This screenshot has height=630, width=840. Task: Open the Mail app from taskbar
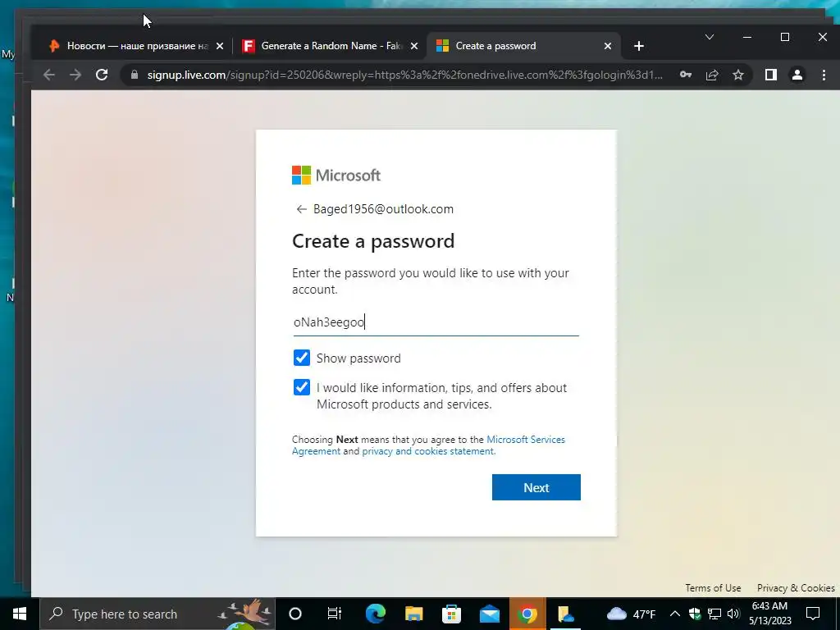(x=490, y=614)
